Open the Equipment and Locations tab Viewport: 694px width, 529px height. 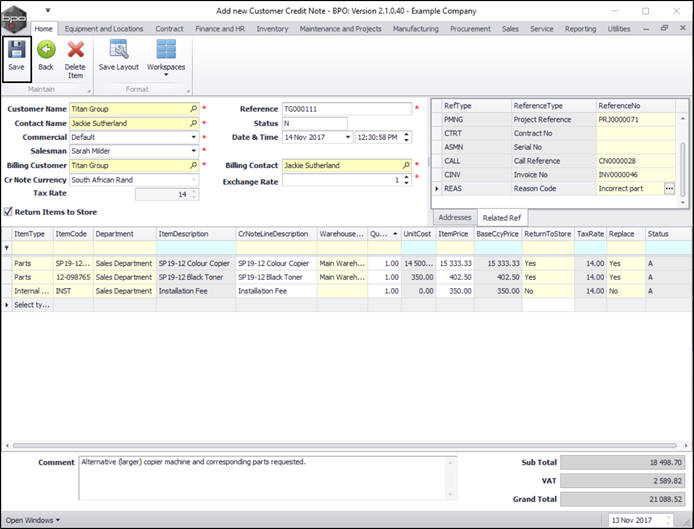(104, 29)
